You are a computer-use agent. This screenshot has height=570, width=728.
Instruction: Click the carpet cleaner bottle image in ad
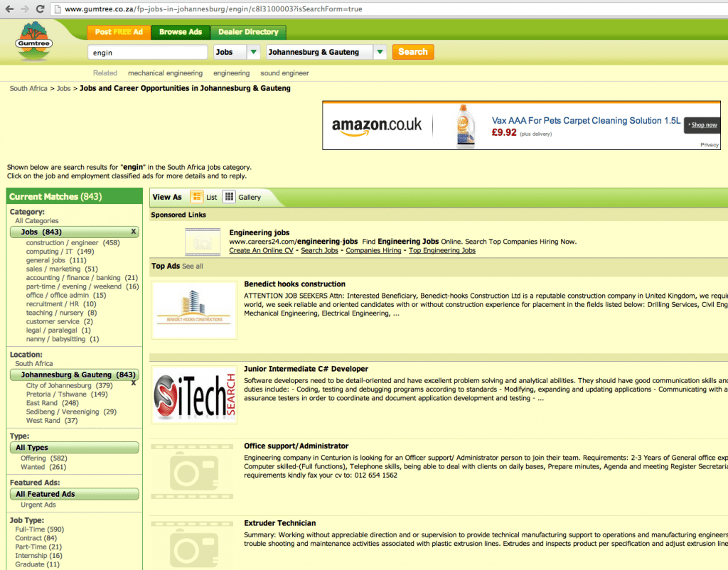(465, 127)
